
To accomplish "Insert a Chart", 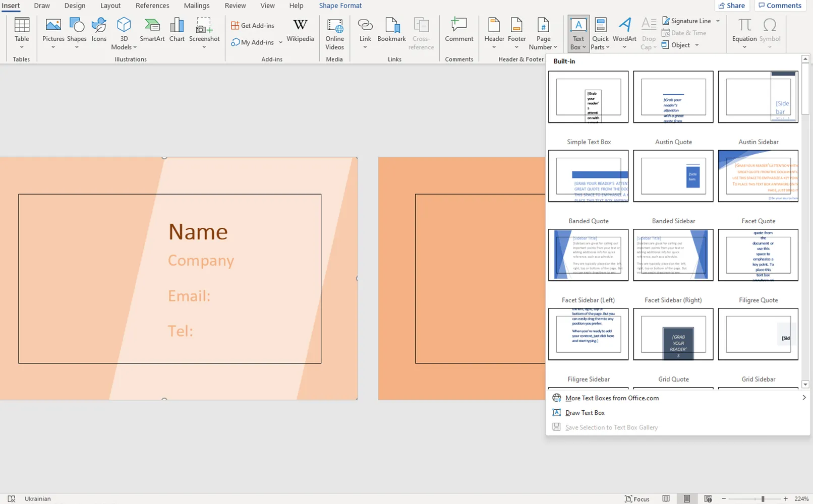I will tap(177, 30).
